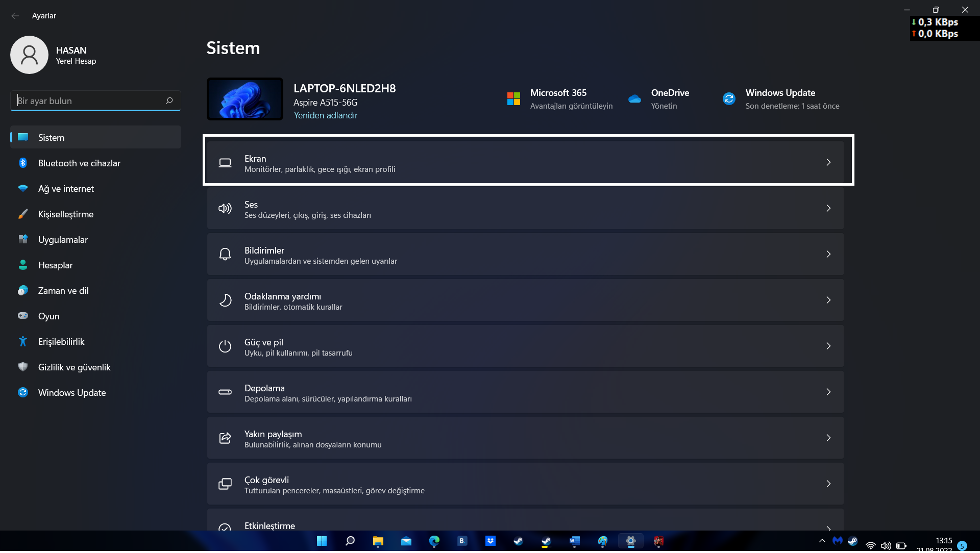
Task: Open the Erişilebilirlik category
Action: (x=61, y=342)
